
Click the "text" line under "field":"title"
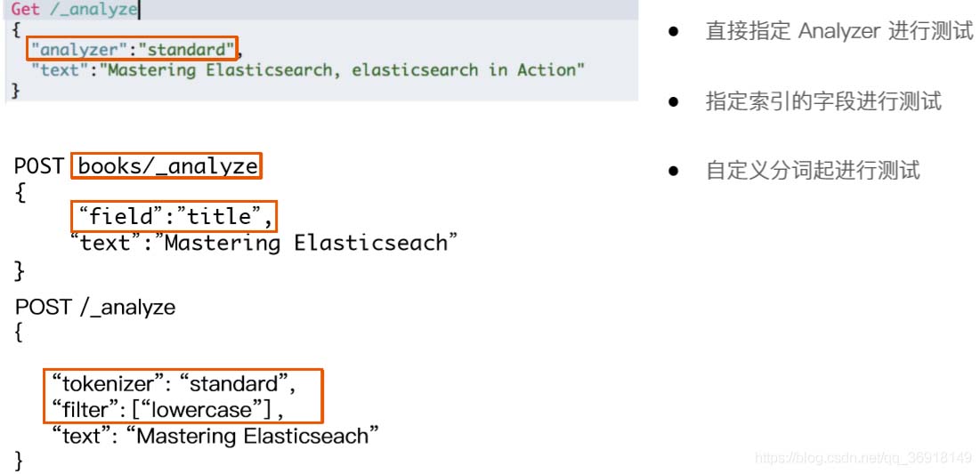tap(264, 243)
